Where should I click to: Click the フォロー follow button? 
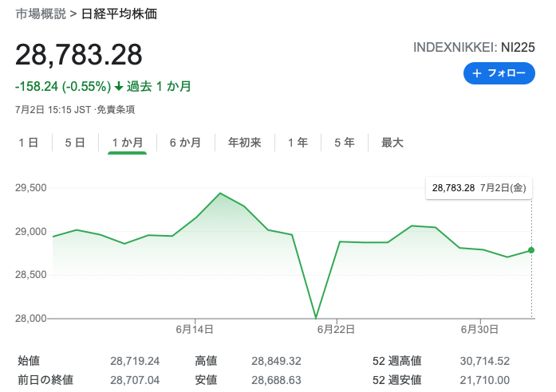[x=499, y=73]
